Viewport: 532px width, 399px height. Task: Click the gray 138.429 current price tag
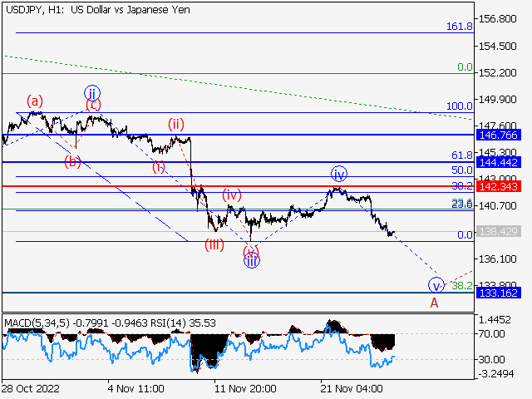[x=498, y=232]
